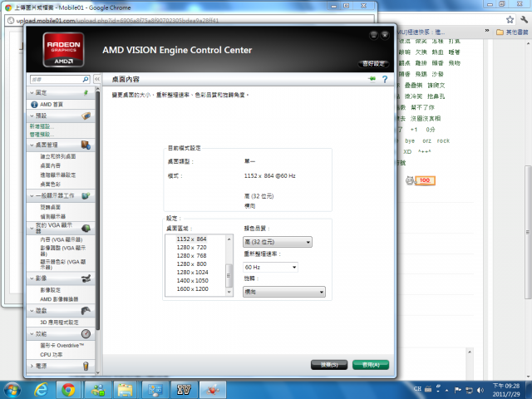
Task: Select 1600 x 1200 resolution
Action: 192,289
